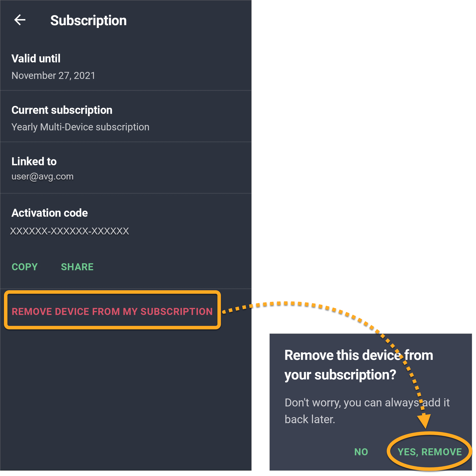Select the XXXXXX-XXXXXX-XXXXXX code value
This screenshot has height=476, width=476.
coord(70,231)
